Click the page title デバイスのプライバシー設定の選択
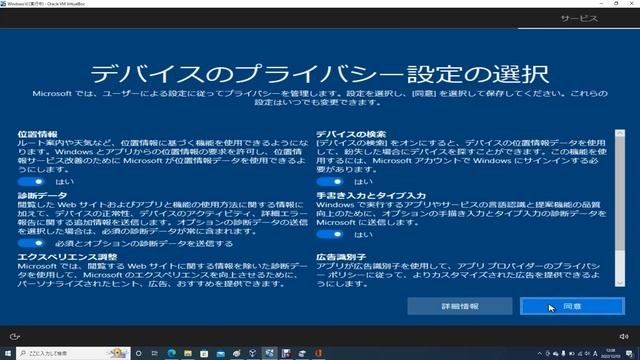 [x=320, y=74]
